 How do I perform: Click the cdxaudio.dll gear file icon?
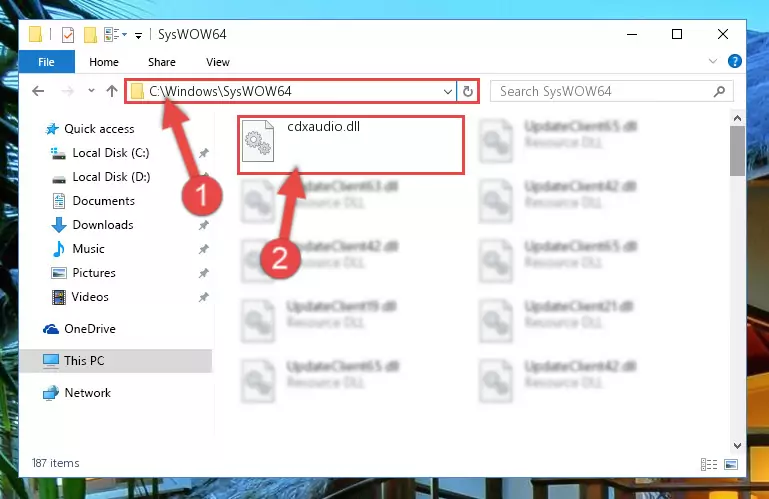[x=258, y=141]
